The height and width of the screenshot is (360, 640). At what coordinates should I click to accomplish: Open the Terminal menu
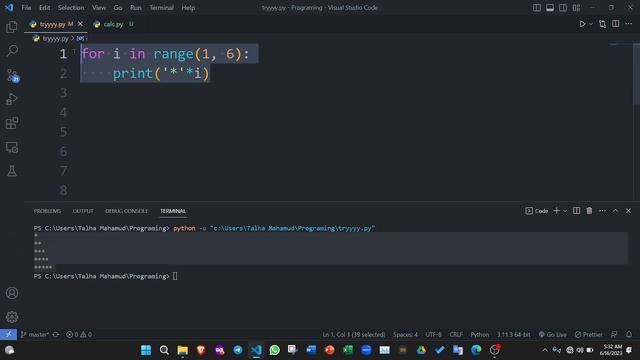(161, 8)
